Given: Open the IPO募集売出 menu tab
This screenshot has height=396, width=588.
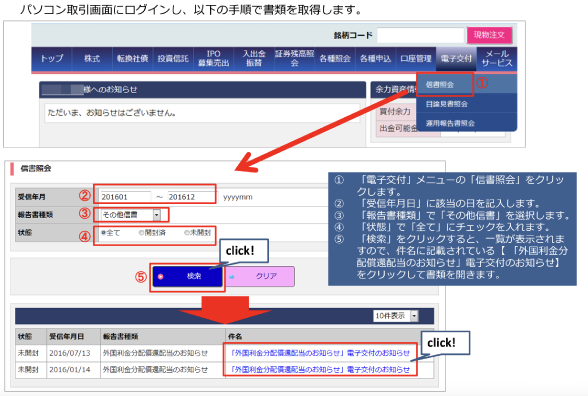Looking at the screenshot, I should click(x=213, y=58).
